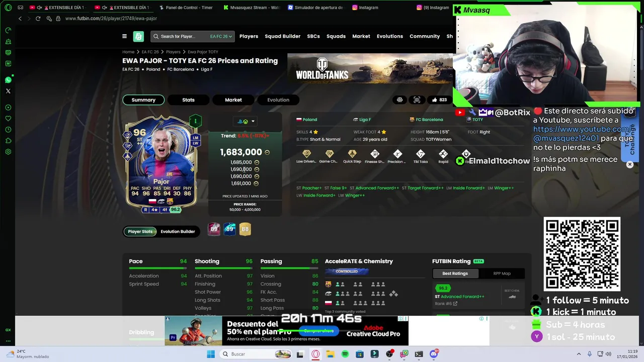Open File Explorer from the taskbar

(330, 354)
